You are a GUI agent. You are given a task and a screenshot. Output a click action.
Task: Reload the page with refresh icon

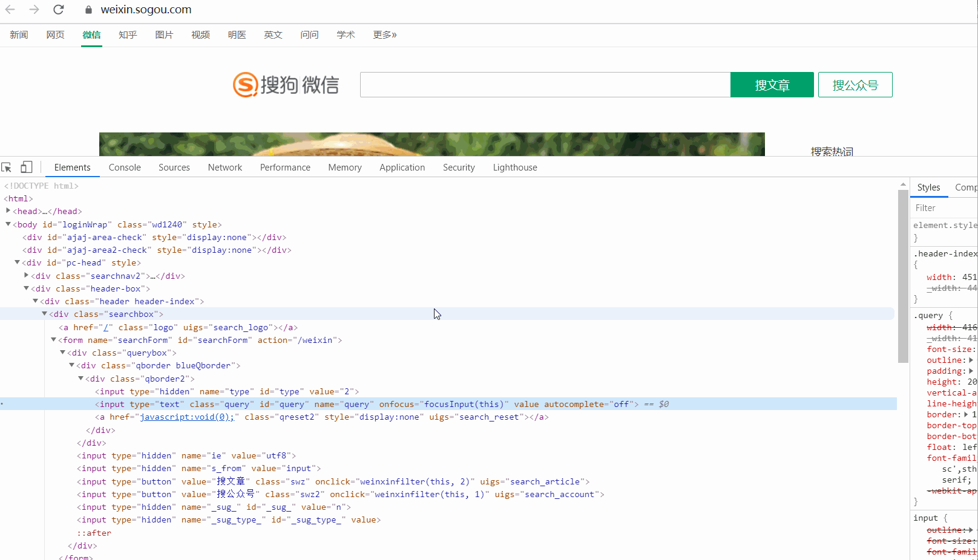[x=59, y=10]
